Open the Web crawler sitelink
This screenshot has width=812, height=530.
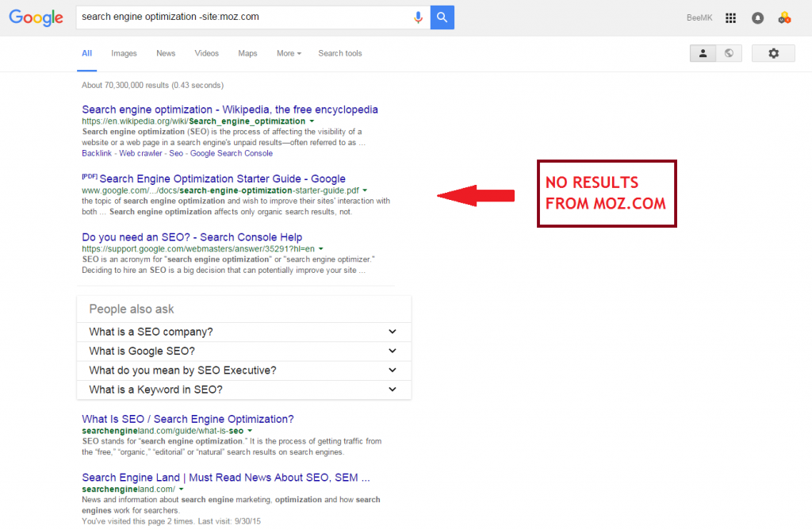click(x=140, y=153)
